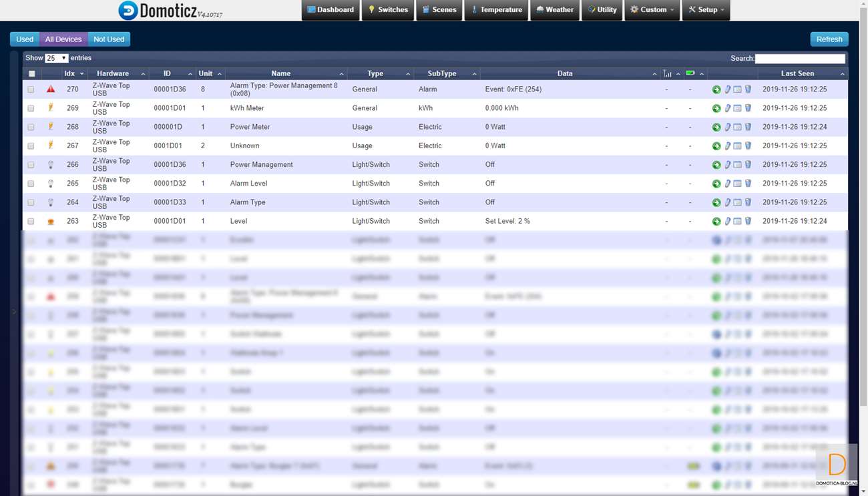Click green add arrow for device 270

(x=716, y=89)
